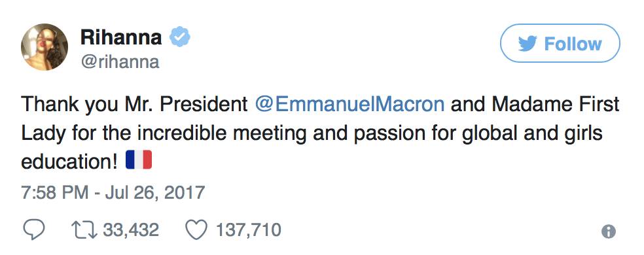Image resolution: width=644 pixels, height=255 pixels.
Task: Open the @rihanna handle link
Action: [x=120, y=62]
